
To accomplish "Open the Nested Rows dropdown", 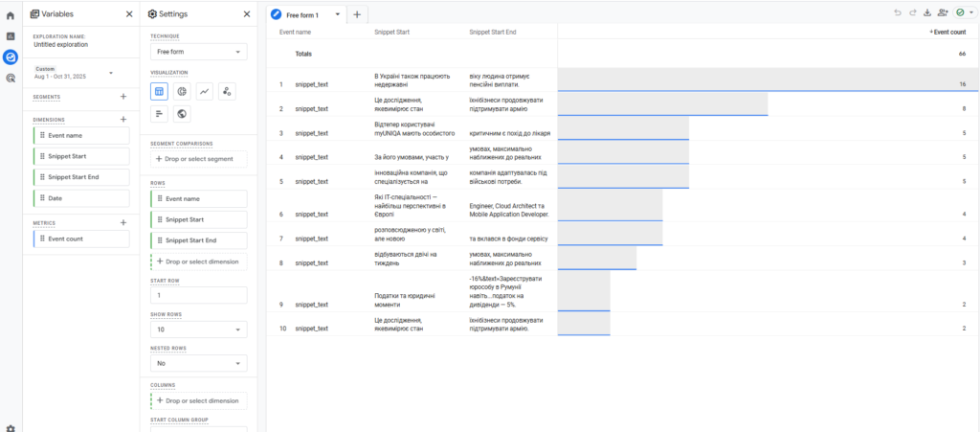I will (x=198, y=364).
